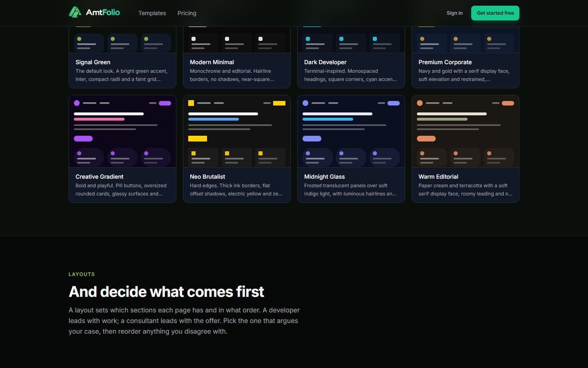Click the description starting 'Monochrome and editorial'
This screenshot has width=588, height=368.
pyautogui.click(x=232, y=75)
